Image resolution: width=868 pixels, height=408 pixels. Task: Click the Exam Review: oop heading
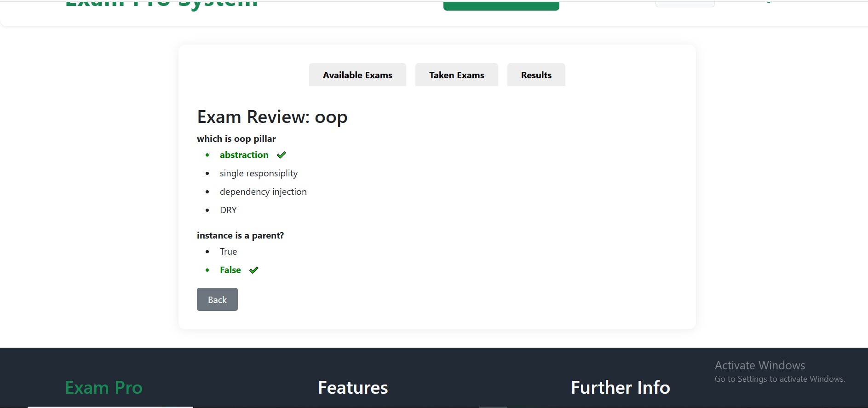pyautogui.click(x=272, y=117)
